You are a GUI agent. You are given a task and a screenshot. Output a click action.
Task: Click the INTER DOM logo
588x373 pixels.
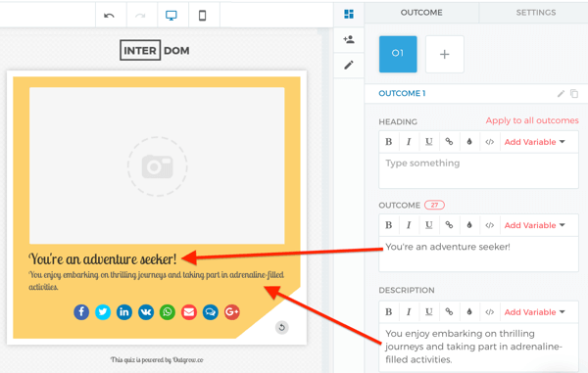pos(155,50)
